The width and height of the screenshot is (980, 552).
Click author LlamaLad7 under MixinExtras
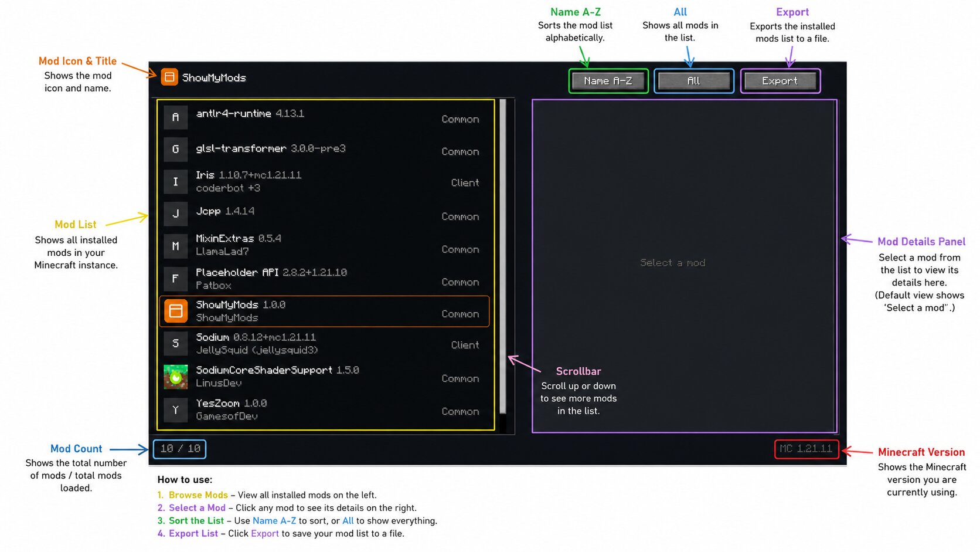pyautogui.click(x=222, y=252)
